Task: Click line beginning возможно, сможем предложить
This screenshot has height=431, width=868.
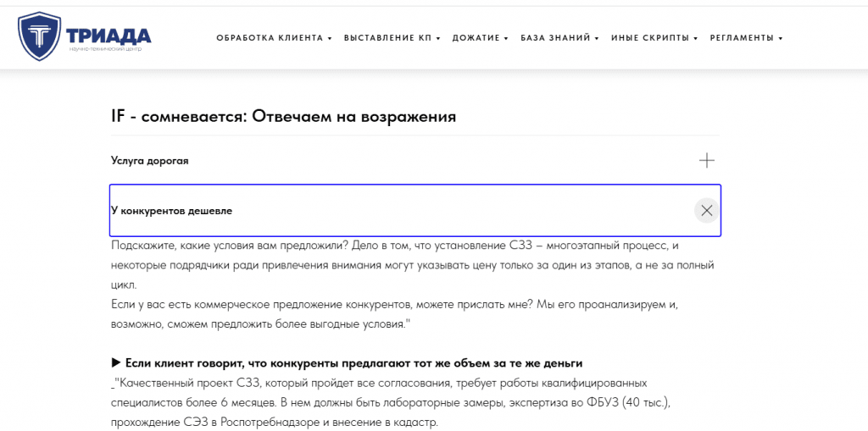Action: pos(259,325)
